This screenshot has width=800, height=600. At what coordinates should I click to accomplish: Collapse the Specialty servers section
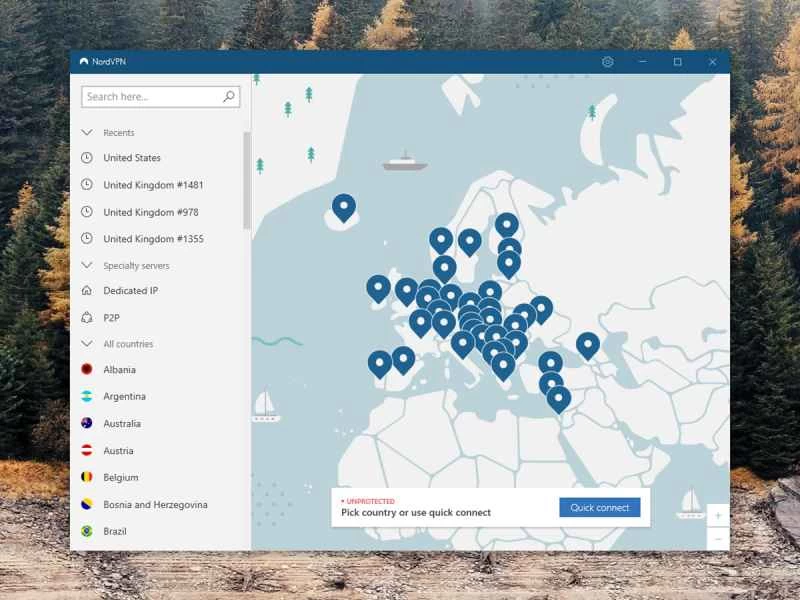(x=88, y=265)
